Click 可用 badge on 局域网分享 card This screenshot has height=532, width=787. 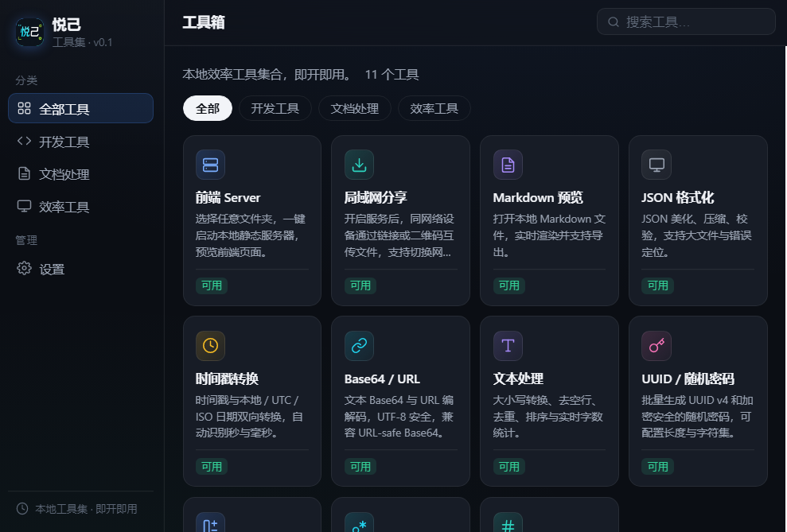360,285
